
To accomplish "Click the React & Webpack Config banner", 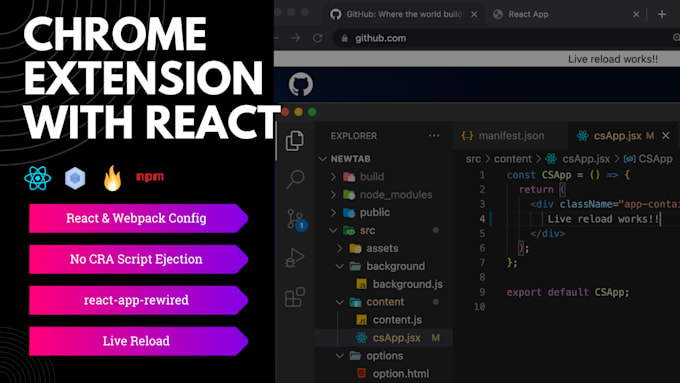I will tap(138, 218).
